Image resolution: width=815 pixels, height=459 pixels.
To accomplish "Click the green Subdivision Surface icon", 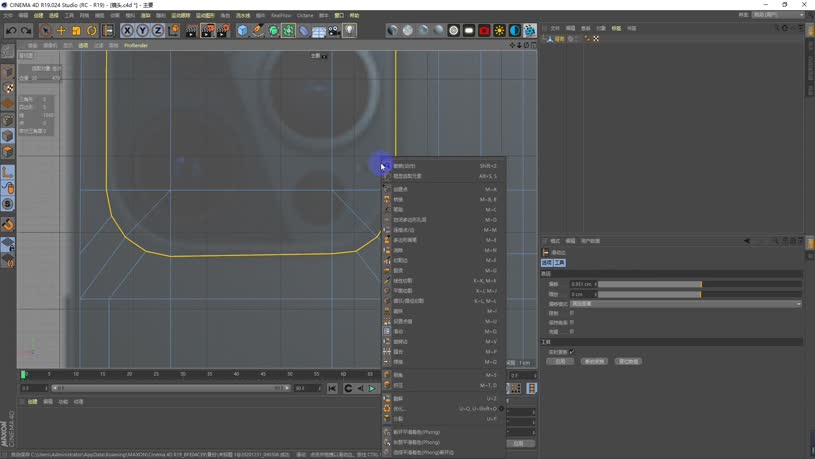I will [273, 31].
